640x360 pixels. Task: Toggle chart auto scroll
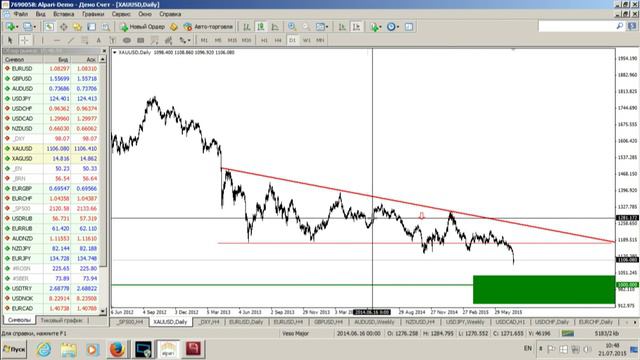(342, 27)
